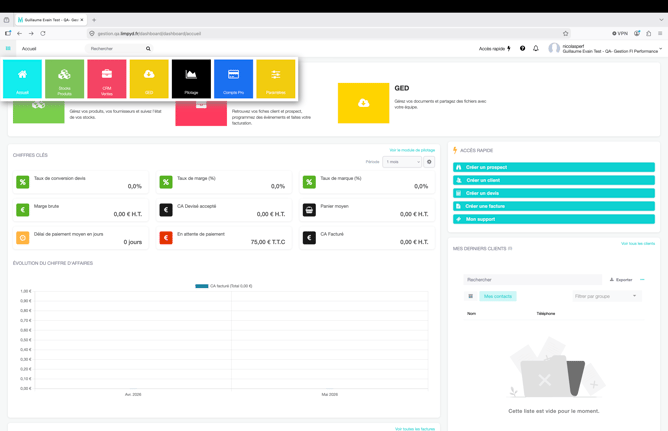Click Taux de conversion devis percent icon

tap(23, 182)
